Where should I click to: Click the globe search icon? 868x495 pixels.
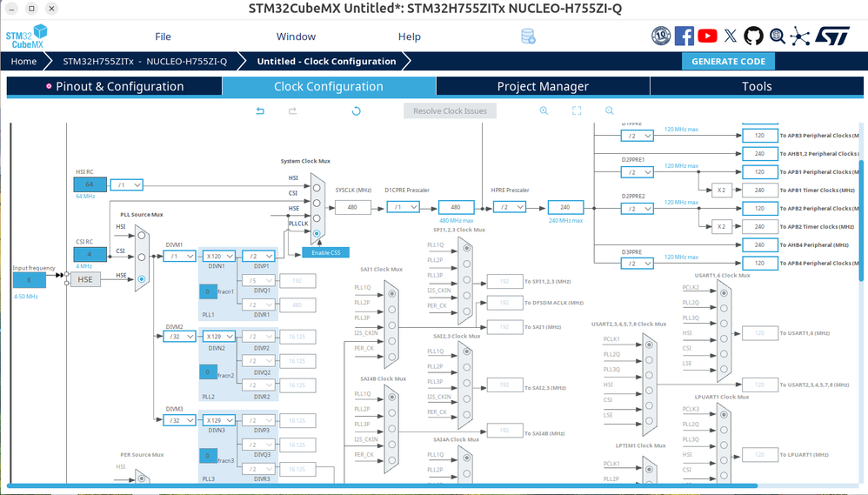tap(778, 36)
